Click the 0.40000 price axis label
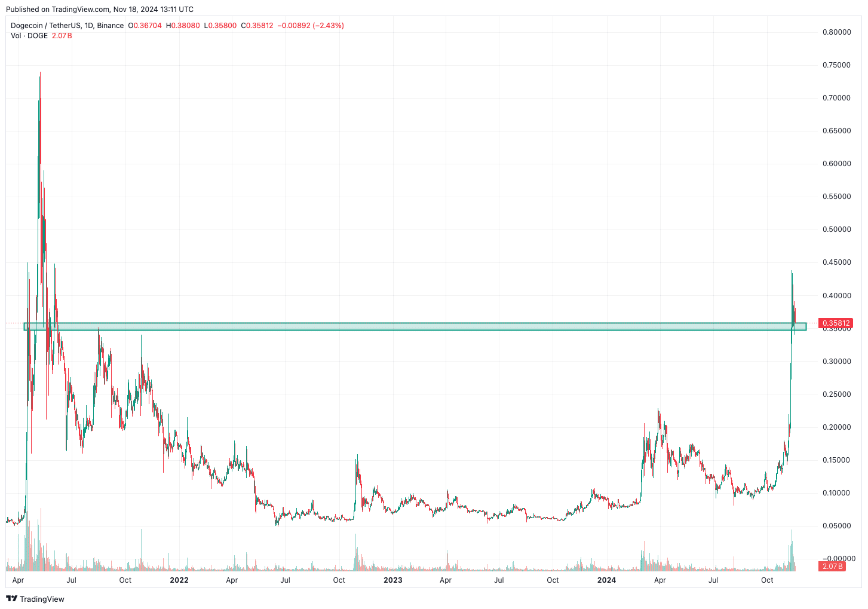868x609 pixels. (x=836, y=295)
